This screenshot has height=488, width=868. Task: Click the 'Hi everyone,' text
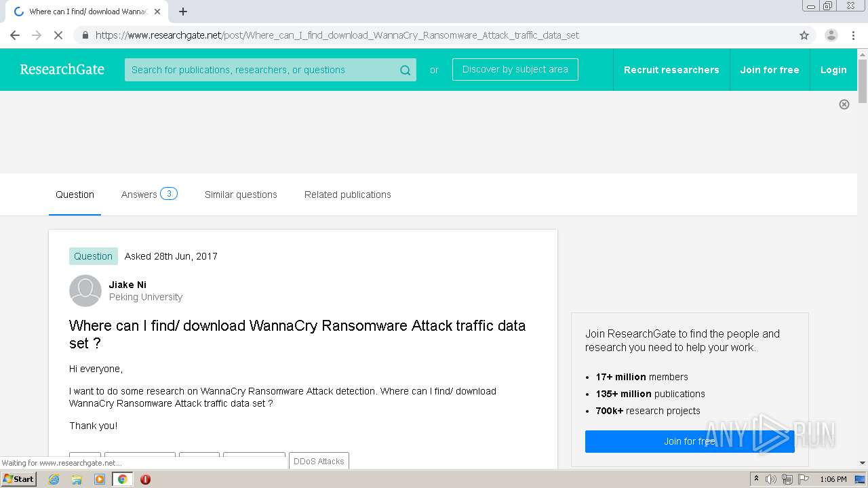pos(96,369)
